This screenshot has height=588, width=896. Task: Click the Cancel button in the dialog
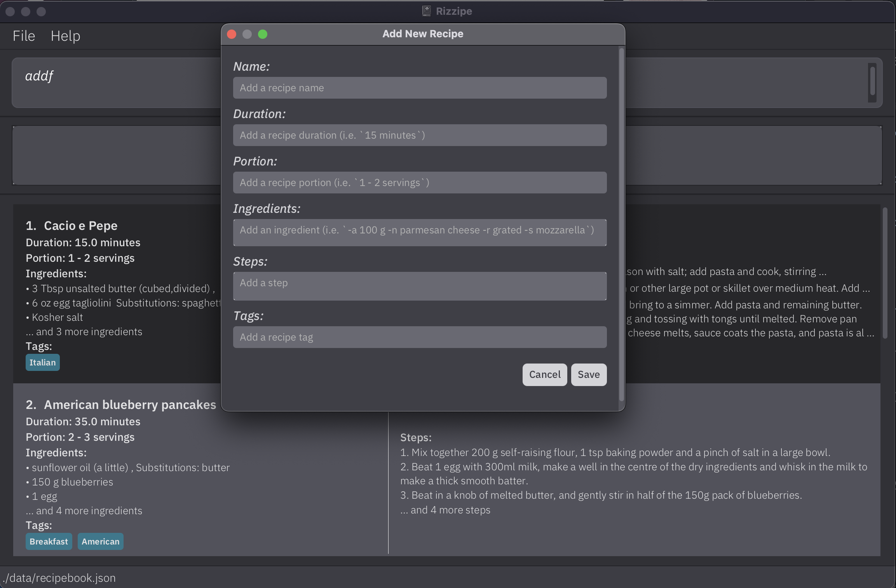(545, 374)
